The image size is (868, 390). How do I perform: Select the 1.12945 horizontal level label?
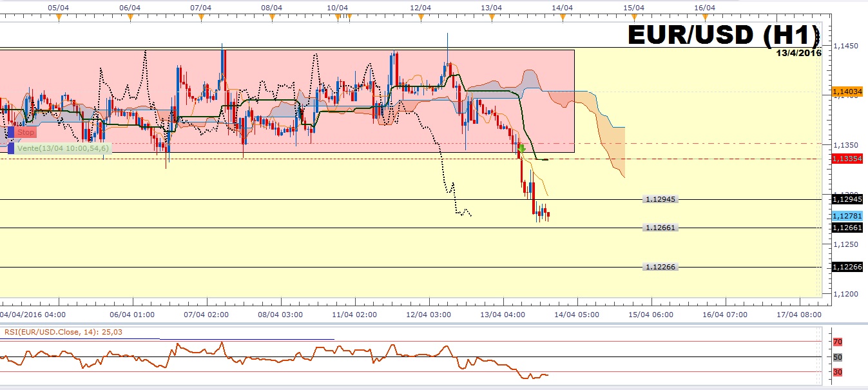(661, 199)
